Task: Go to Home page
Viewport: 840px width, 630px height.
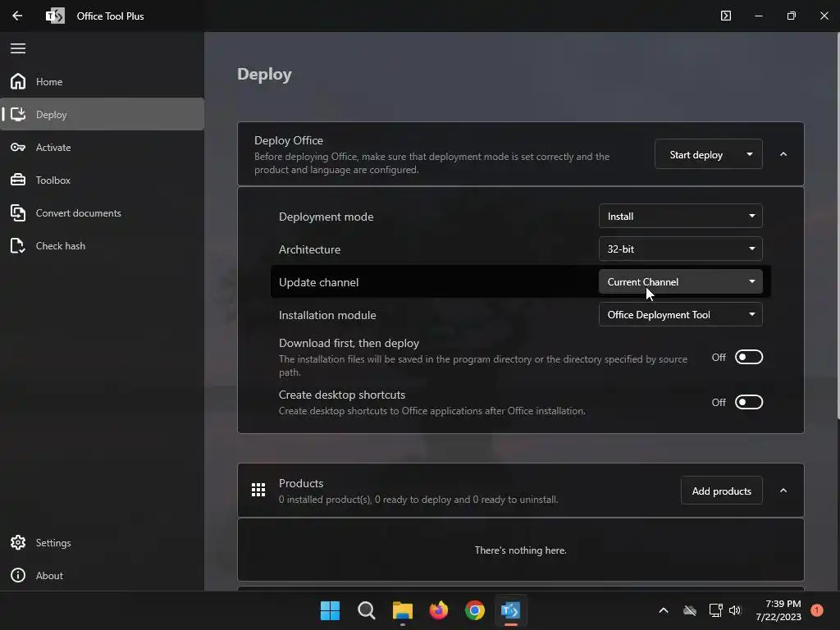Action: tap(102, 81)
